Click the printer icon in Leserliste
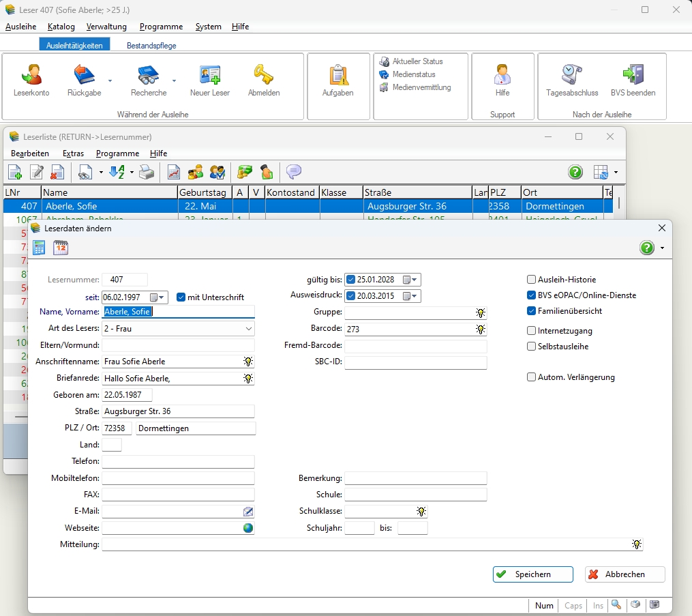 pos(147,172)
